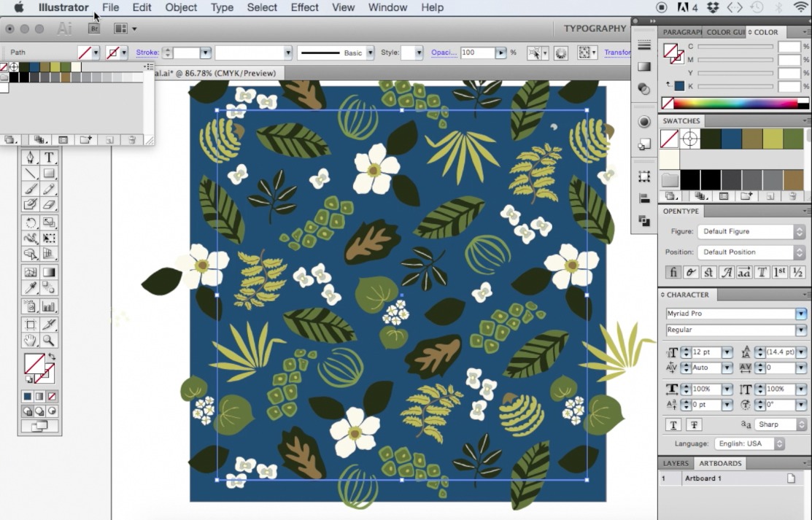
Task: Click the Stroke link in control bar
Action: coord(147,53)
